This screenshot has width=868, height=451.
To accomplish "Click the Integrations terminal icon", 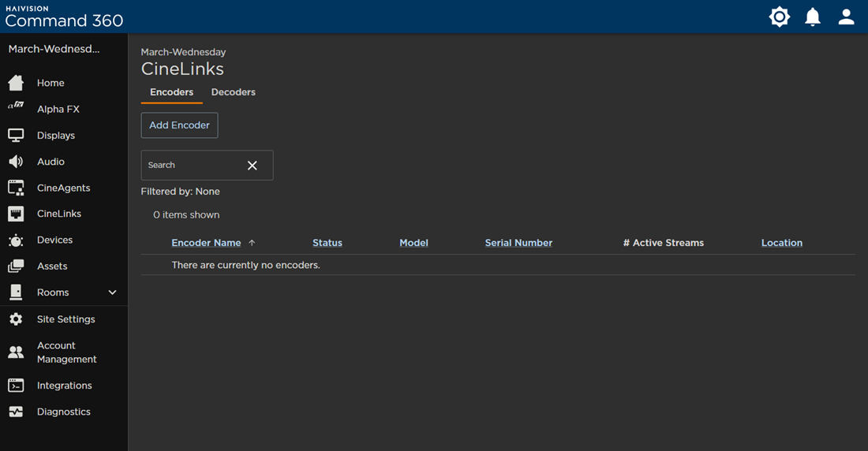I will 16,386.
